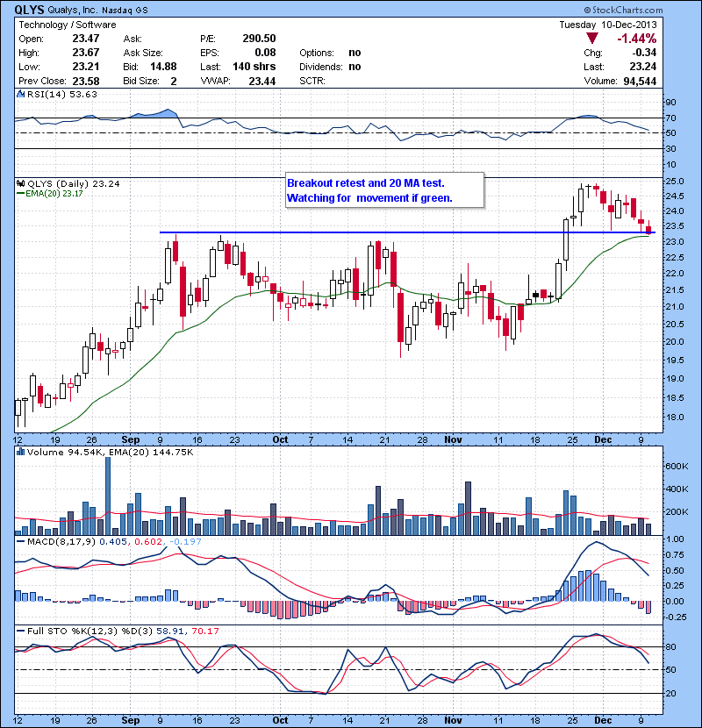Click the volume bars icon beside Volume 94.54K
The image size is (702, 728).
(x=20, y=452)
